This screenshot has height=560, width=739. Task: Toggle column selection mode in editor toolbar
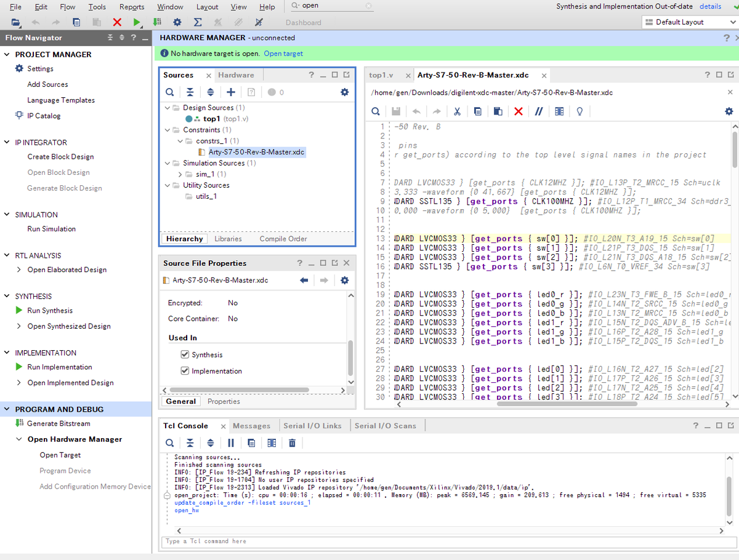[x=559, y=111]
